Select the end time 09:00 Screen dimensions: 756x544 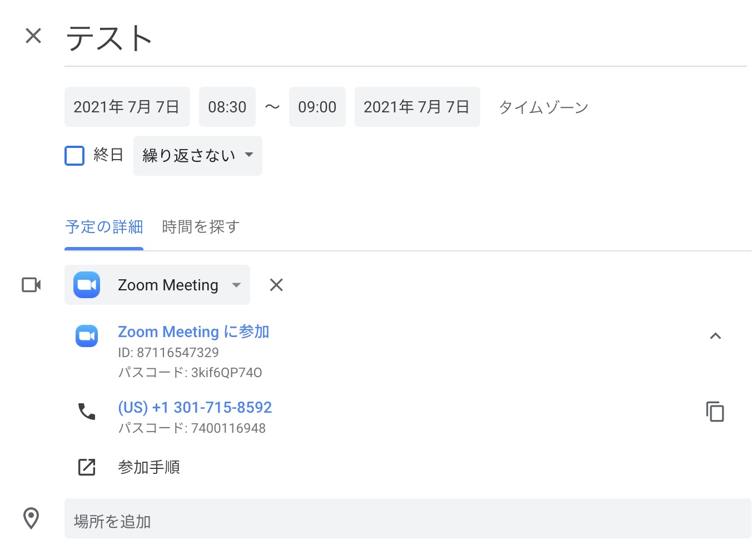tap(317, 107)
